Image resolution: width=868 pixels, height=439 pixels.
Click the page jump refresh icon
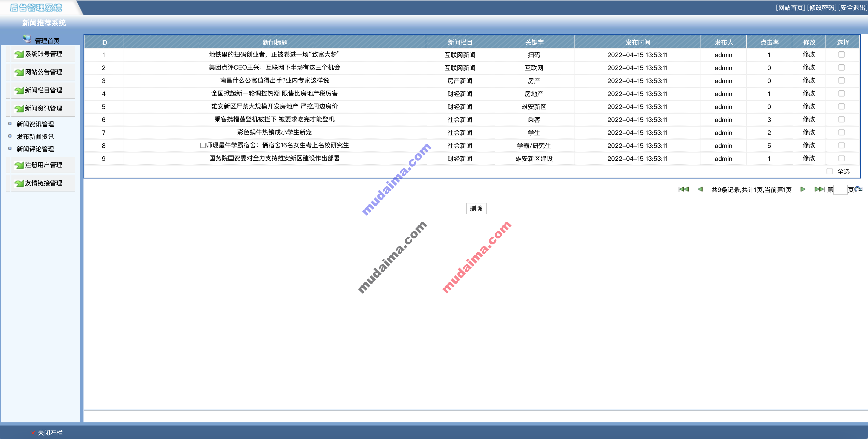[858, 189]
